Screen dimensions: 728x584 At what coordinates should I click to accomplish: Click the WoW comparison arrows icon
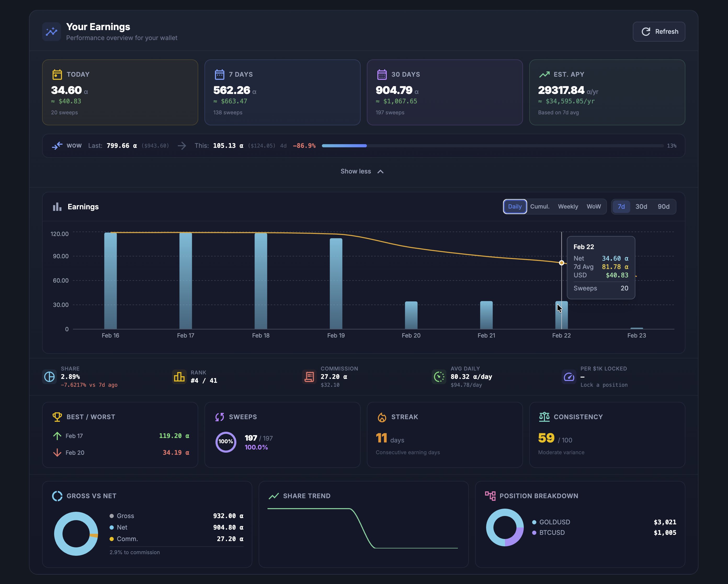[x=58, y=145]
